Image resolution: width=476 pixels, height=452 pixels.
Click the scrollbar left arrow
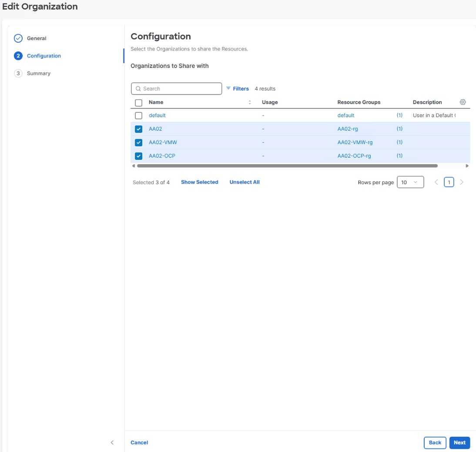(x=133, y=166)
